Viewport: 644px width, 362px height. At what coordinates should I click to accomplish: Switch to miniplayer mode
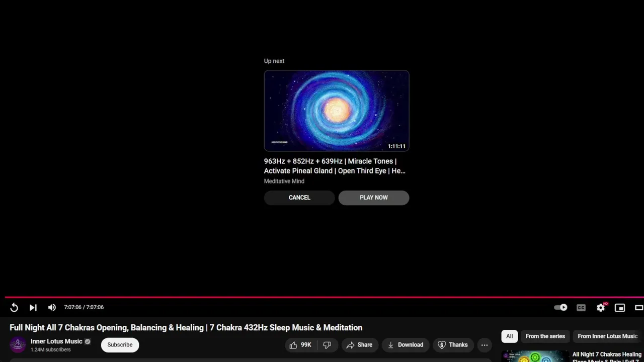pos(620,307)
